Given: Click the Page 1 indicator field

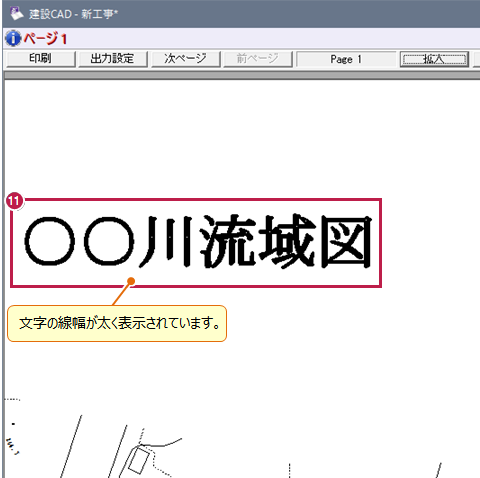Looking at the screenshot, I should pos(346,59).
